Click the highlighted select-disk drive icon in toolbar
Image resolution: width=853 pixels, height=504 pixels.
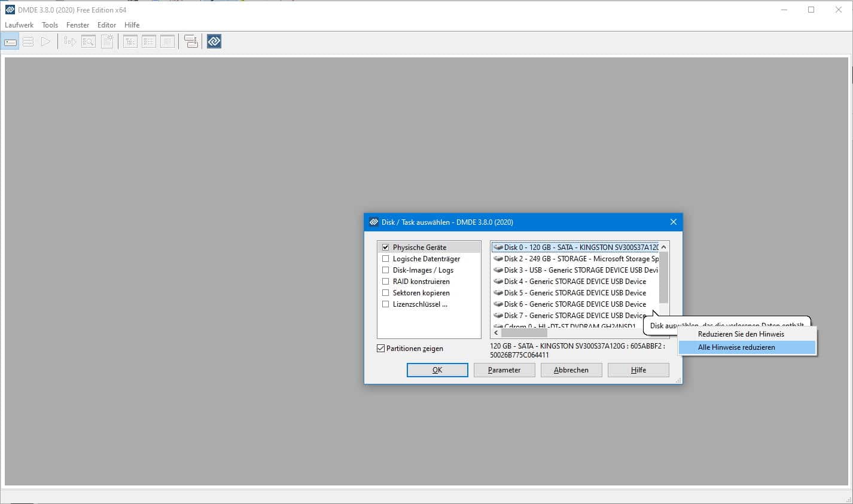tap(10, 41)
